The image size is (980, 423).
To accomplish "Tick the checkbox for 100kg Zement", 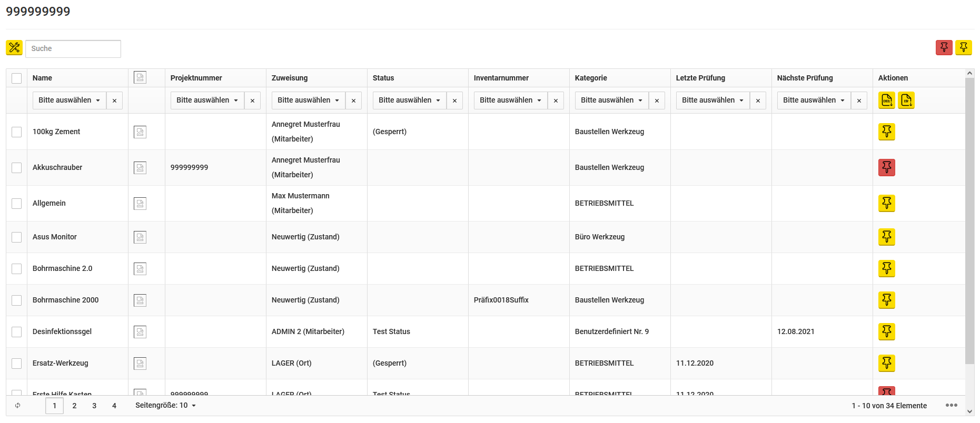I will click(x=17, y=132).
